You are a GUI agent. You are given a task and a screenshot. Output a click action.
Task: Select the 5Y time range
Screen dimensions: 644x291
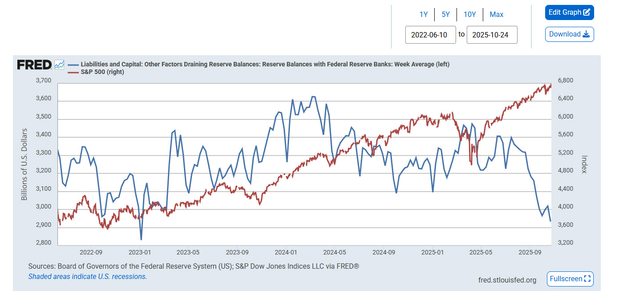445,14
